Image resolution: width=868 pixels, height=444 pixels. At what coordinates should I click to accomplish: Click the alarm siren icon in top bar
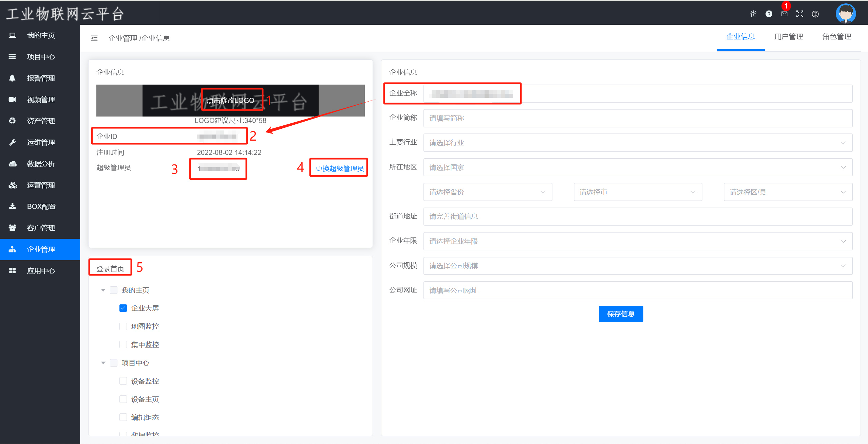[753, 14]
